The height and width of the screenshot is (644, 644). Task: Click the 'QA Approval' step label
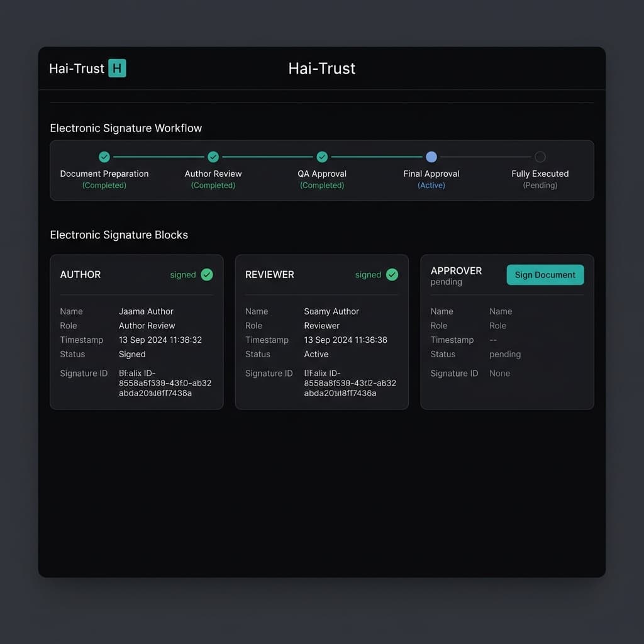click(x=322, y=174)
